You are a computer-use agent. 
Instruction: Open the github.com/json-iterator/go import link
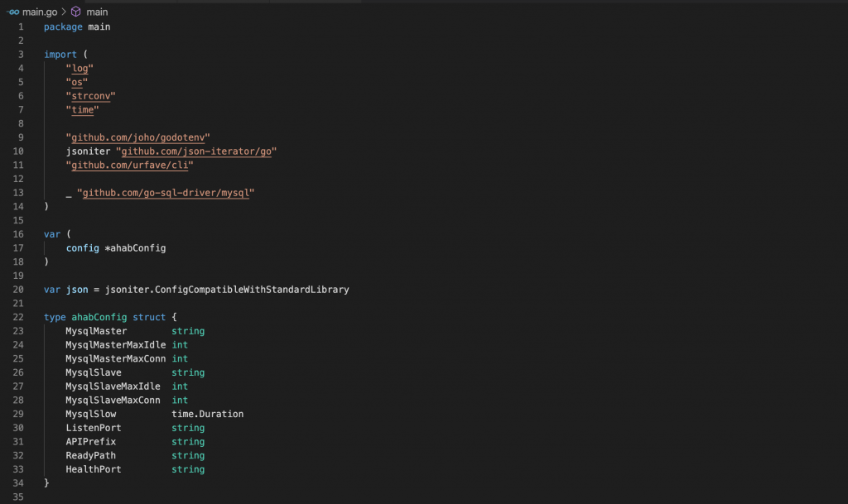196,151
